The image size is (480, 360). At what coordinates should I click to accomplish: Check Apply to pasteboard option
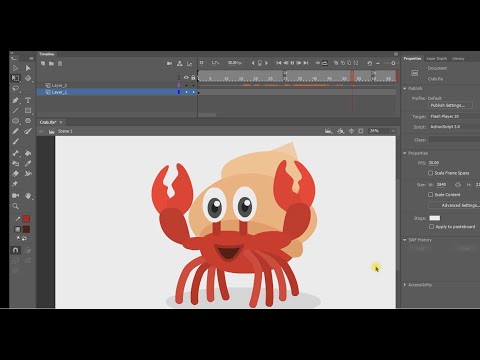click(x=432, y=227)
